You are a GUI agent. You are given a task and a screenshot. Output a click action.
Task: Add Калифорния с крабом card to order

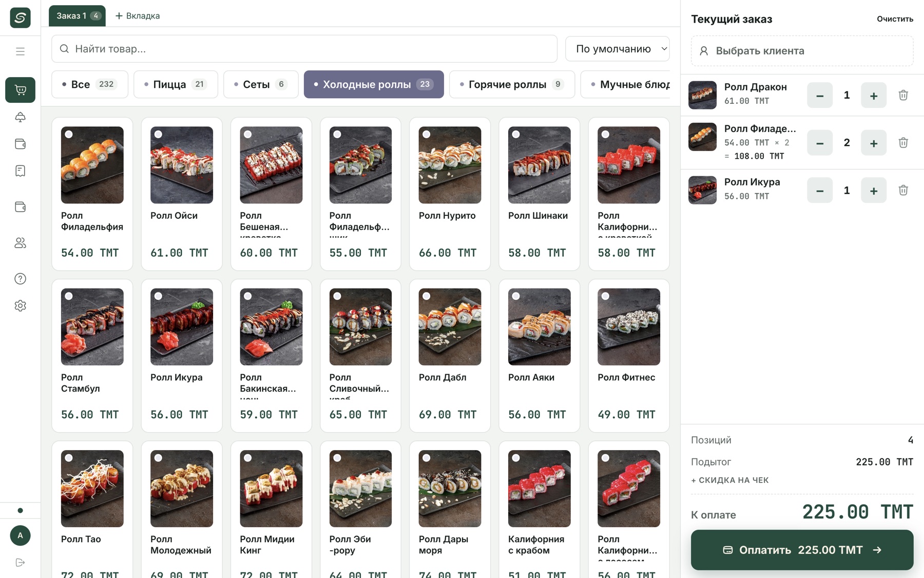539,510
